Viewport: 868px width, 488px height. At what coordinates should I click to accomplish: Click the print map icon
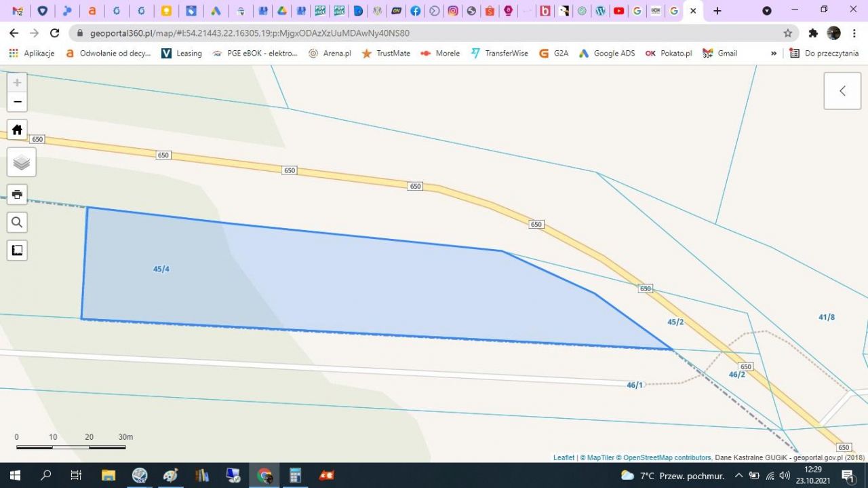[17, 194]
